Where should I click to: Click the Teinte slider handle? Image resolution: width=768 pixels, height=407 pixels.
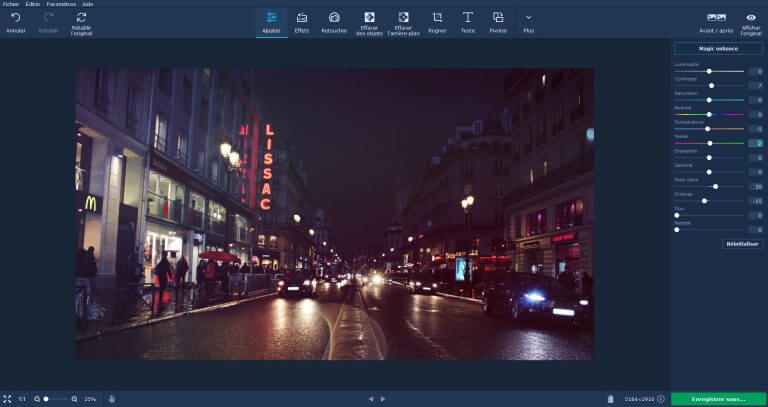pos(710,143)
